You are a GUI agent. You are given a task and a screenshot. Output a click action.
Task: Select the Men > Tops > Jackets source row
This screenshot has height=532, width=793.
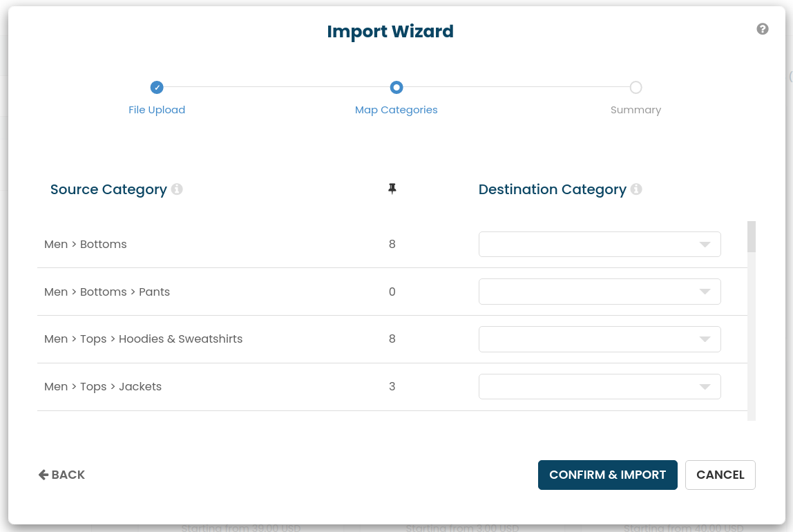pyautogui.click(x=103, y=387)
